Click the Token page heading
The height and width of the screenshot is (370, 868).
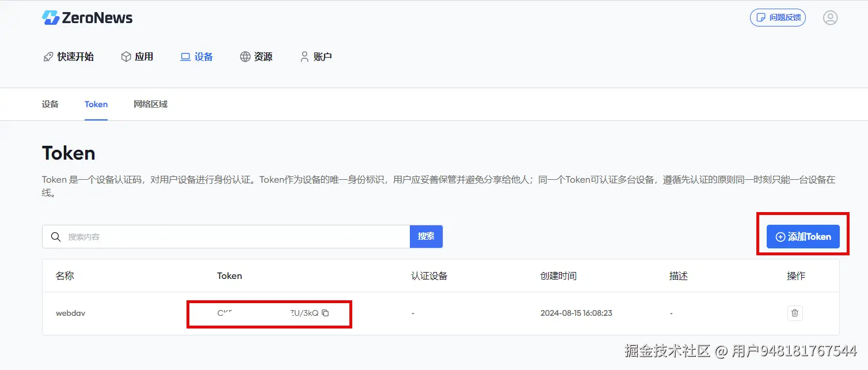pos(68,153)
